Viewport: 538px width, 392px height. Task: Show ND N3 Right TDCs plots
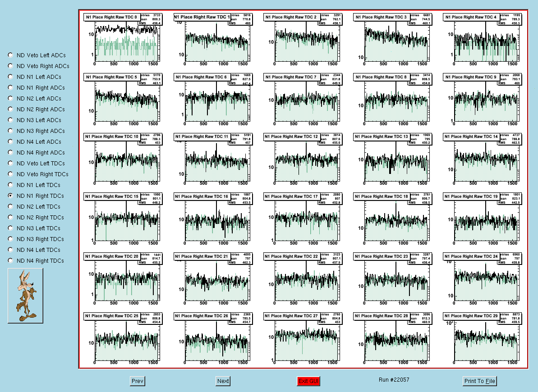point(11,239)
